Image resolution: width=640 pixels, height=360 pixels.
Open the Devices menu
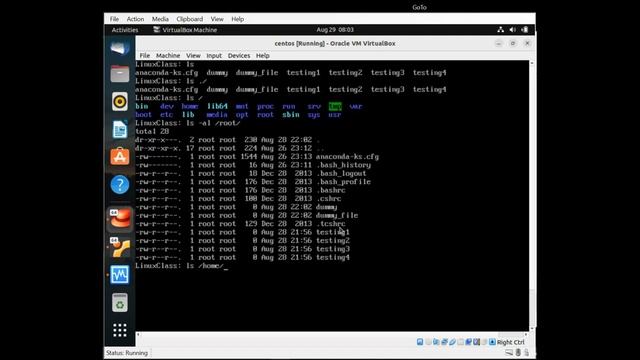point(239,56)
